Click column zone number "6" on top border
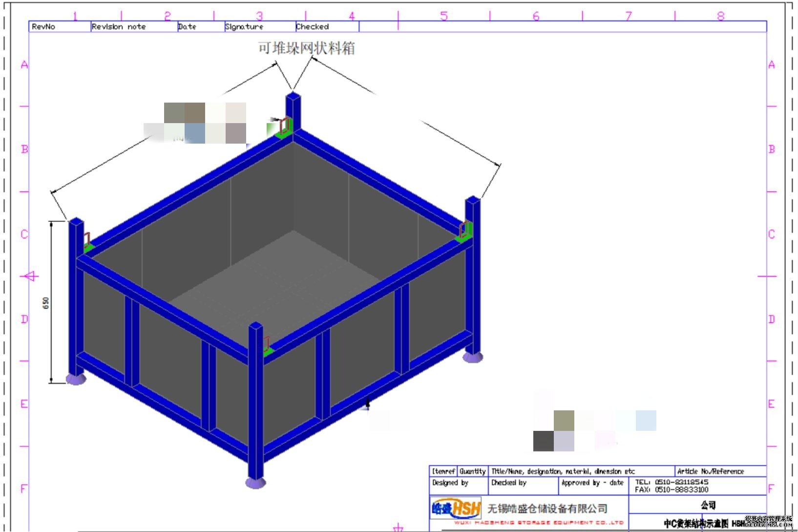Image resolution: width=798 pixels, height=532 pixels. pos(536,16)
